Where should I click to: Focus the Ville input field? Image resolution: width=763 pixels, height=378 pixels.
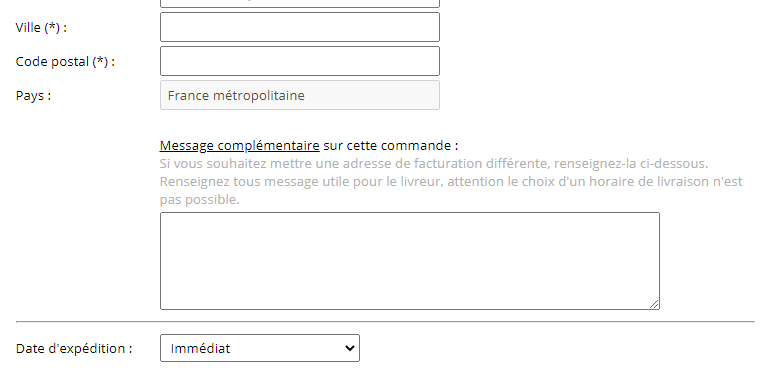[x=300, y=27]
